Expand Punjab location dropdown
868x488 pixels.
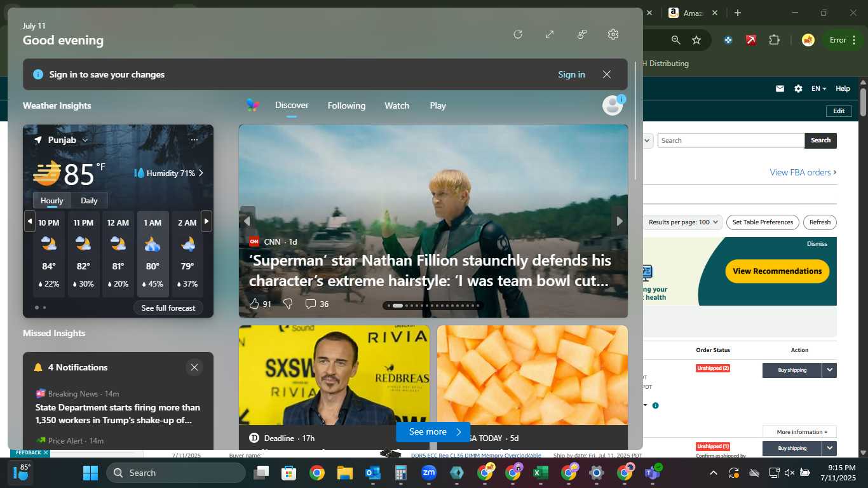point(85,140)
